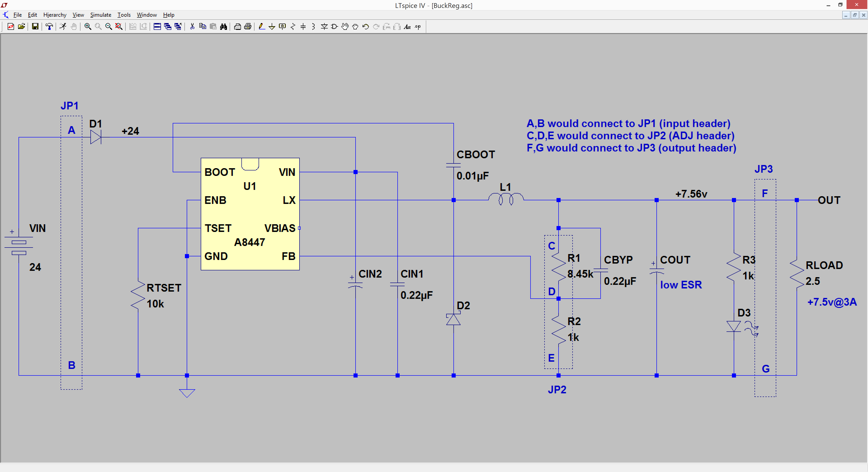Image resolution: width=868 pixels, height=472 pixels.
Task: Open the File menu
Action: point(18,15)
